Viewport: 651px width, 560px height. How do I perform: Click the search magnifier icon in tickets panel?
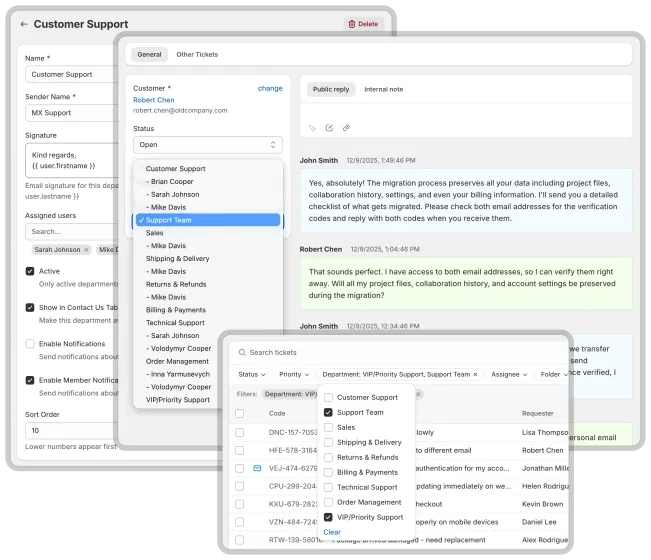click(x=242, y=352)
